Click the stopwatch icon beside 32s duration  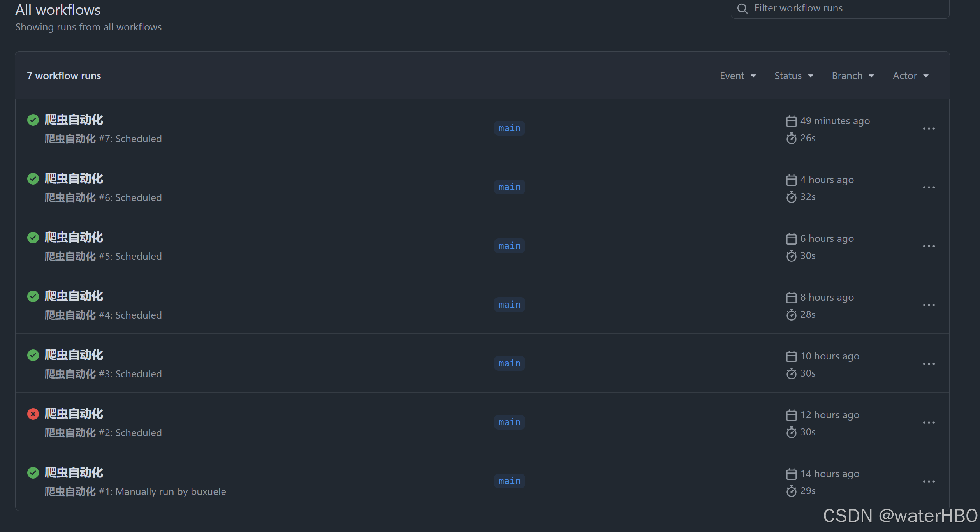(791, 197)
